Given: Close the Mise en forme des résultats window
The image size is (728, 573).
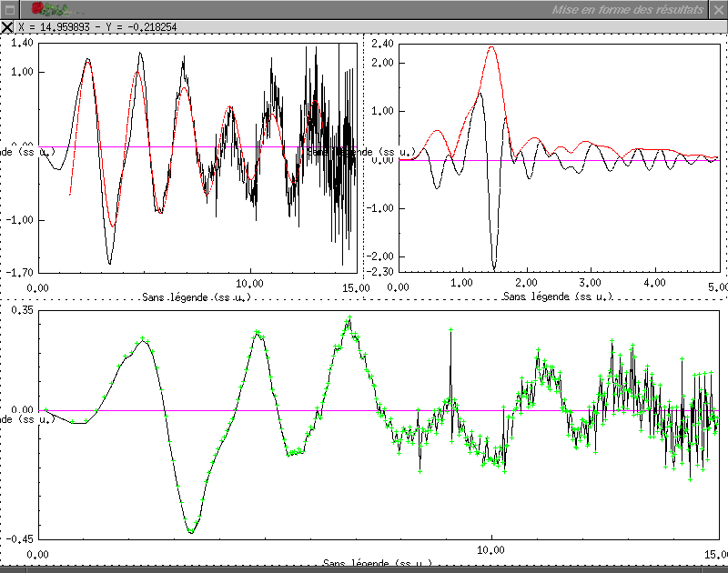Looking at the screenshot, I should [x=718, y=10].
